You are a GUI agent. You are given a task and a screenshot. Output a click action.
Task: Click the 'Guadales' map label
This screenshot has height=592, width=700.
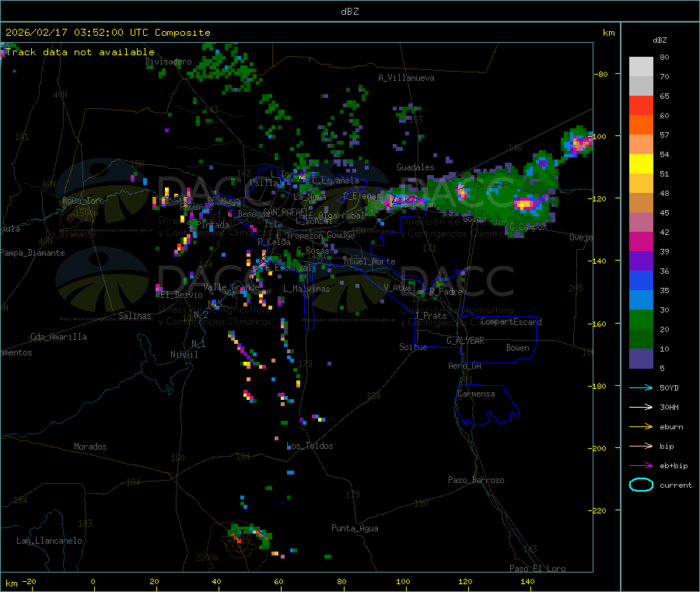point(415,167)
